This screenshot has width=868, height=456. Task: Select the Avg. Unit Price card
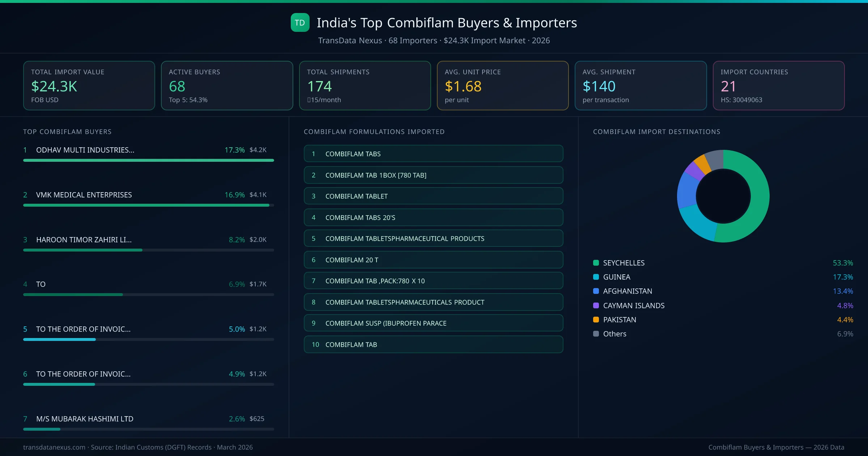tap(503, 85)
